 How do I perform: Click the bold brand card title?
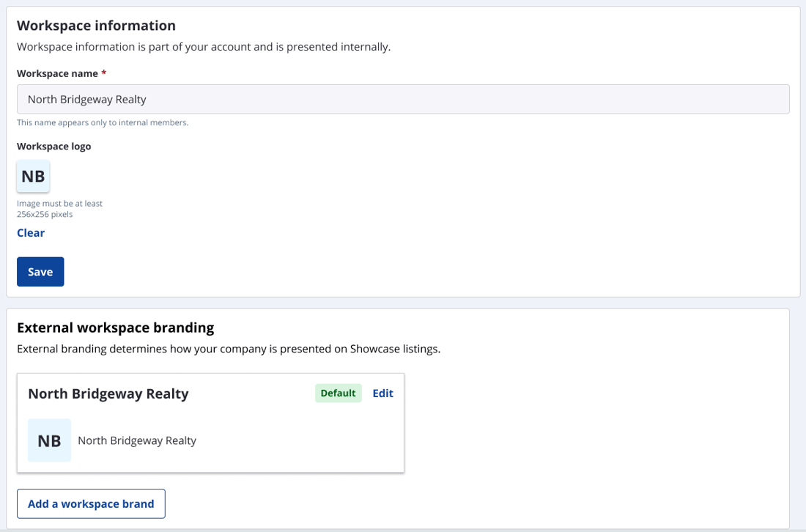point(108,394)
